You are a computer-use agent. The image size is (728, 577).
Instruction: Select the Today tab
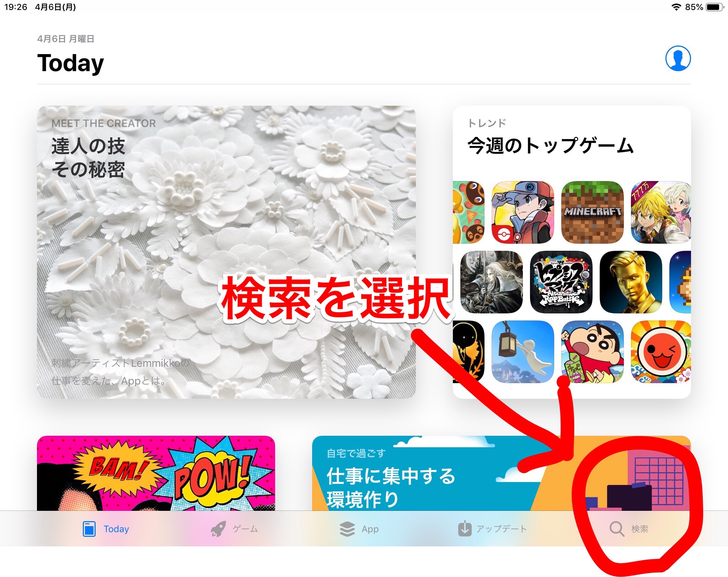106,529
